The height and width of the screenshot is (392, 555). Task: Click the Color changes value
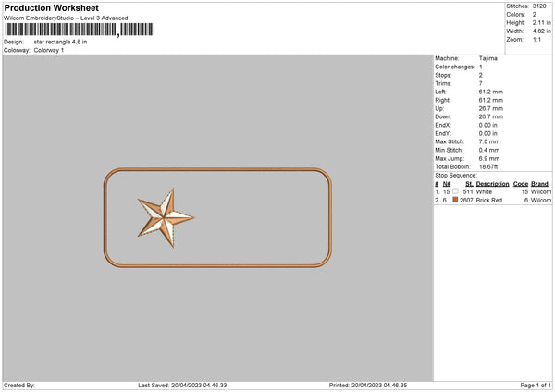coord(481,67)
